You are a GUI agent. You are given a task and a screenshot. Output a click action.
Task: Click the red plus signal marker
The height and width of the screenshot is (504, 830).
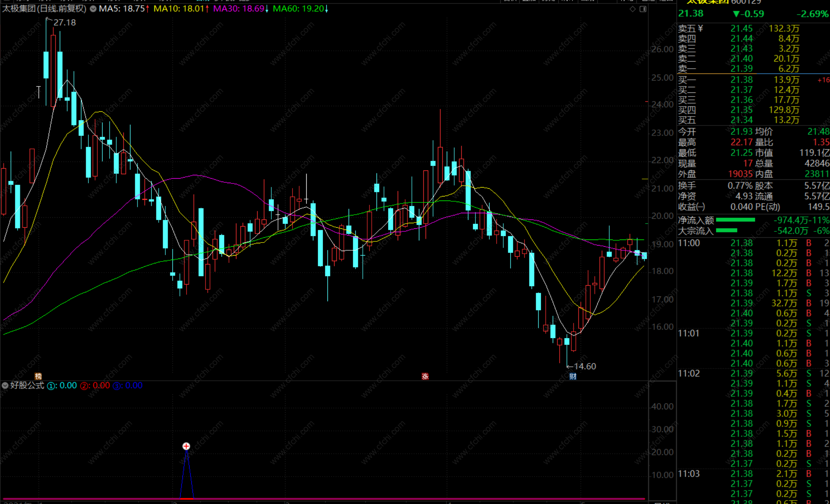pos(186,446)
